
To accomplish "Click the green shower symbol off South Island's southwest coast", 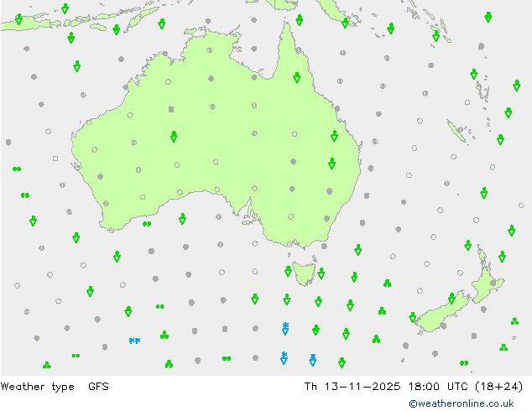I will coord(413,317).
